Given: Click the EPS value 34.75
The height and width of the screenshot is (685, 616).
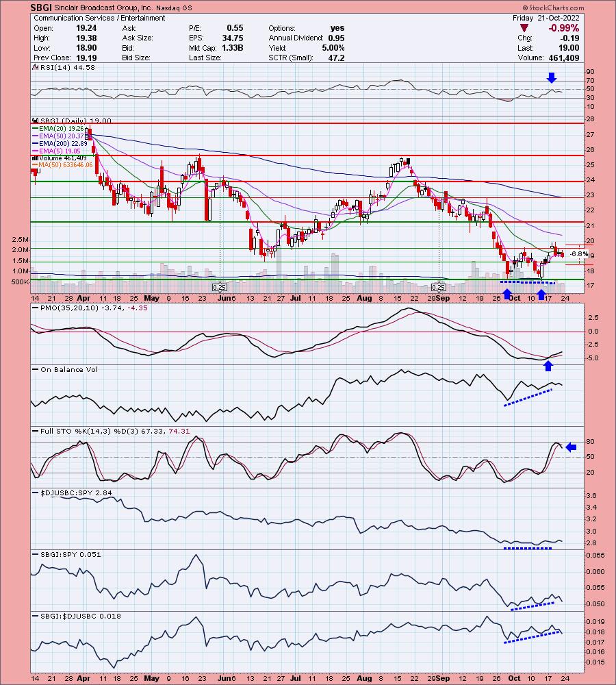Looking at the screenshot, I should (233, 38).
